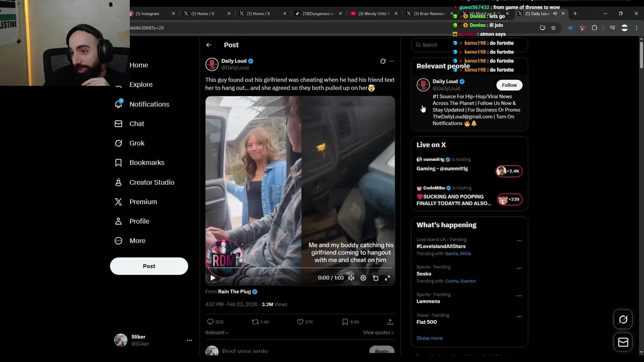Open Grok icon in sidebar
Image resolution: width=644 pixels, height=362 pixels.
tap(118, 143)
